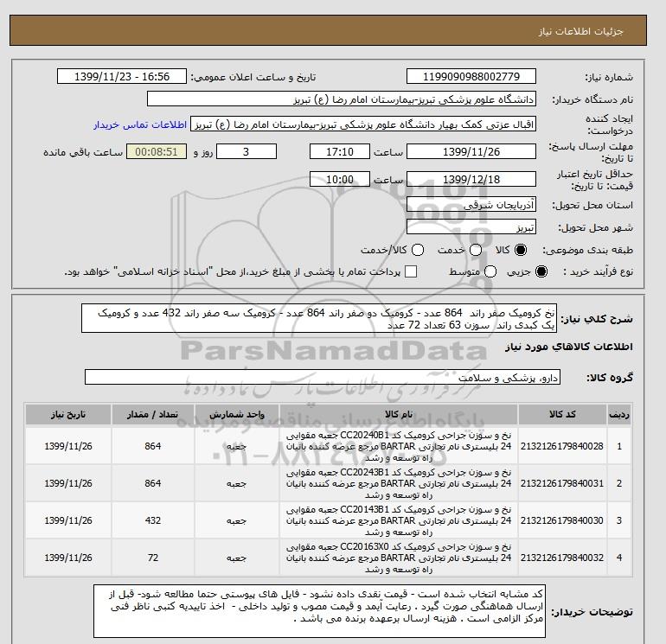This screenshot has width=666, height=644.
Task: Click the price validity date 1399/12/18 field
Action: pos(471,179)
